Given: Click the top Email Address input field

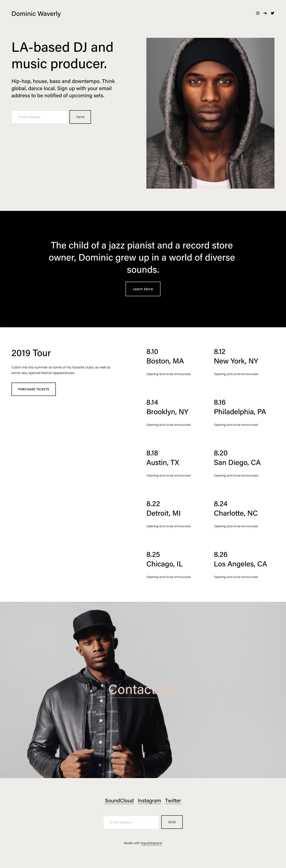Looking at the screenshot, I should tap(39, 117).
